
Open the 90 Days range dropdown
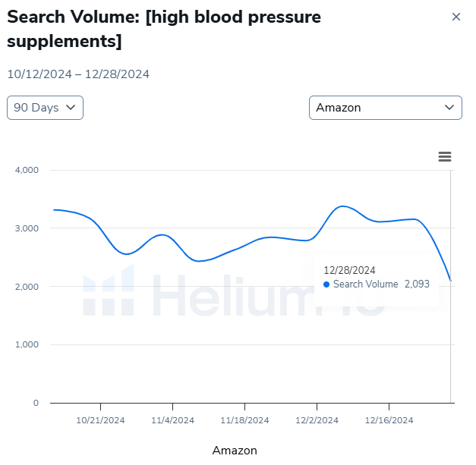point(45,108)
